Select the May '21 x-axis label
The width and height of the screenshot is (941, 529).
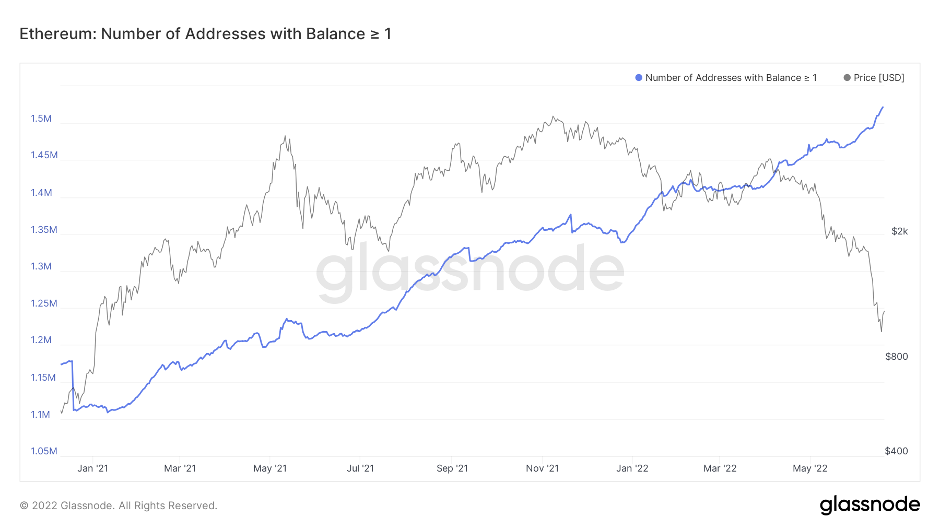coord(271,467)
